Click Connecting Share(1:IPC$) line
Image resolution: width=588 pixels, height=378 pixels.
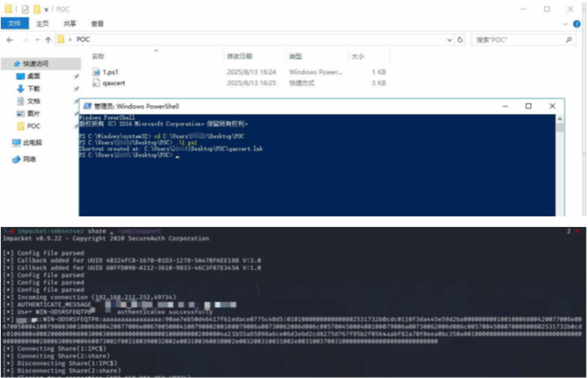(54, 349)
